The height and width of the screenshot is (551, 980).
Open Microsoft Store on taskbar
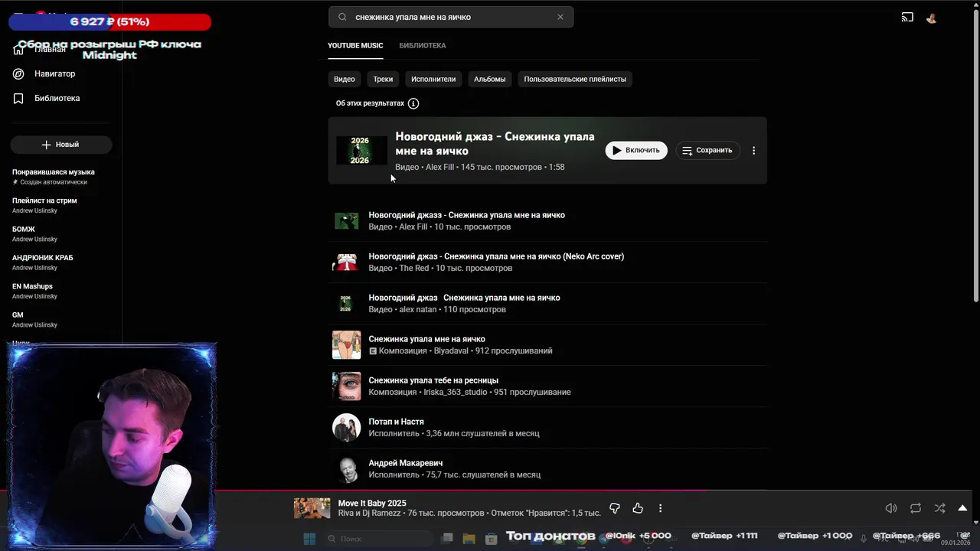(492, 539)
